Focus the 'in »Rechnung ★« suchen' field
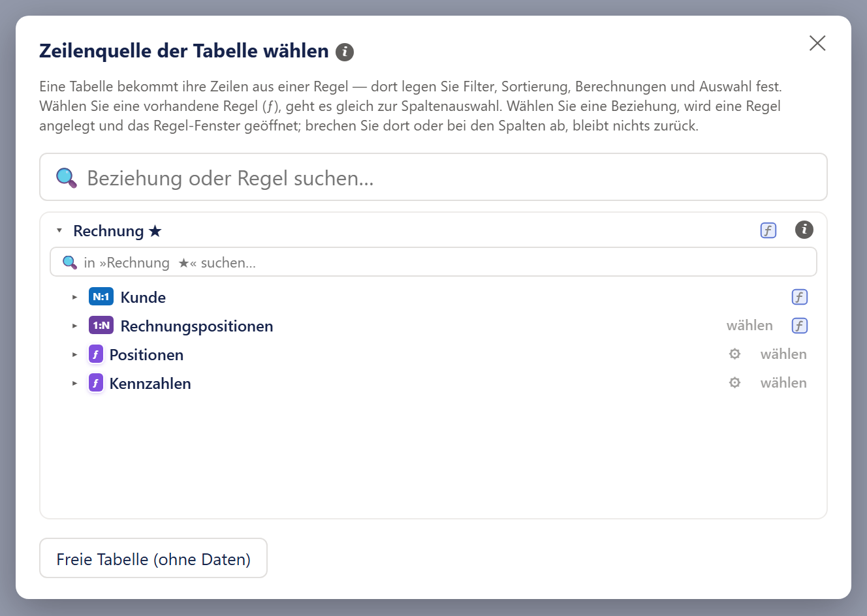Screen dimensions: 867x616 tap(433, 262)
